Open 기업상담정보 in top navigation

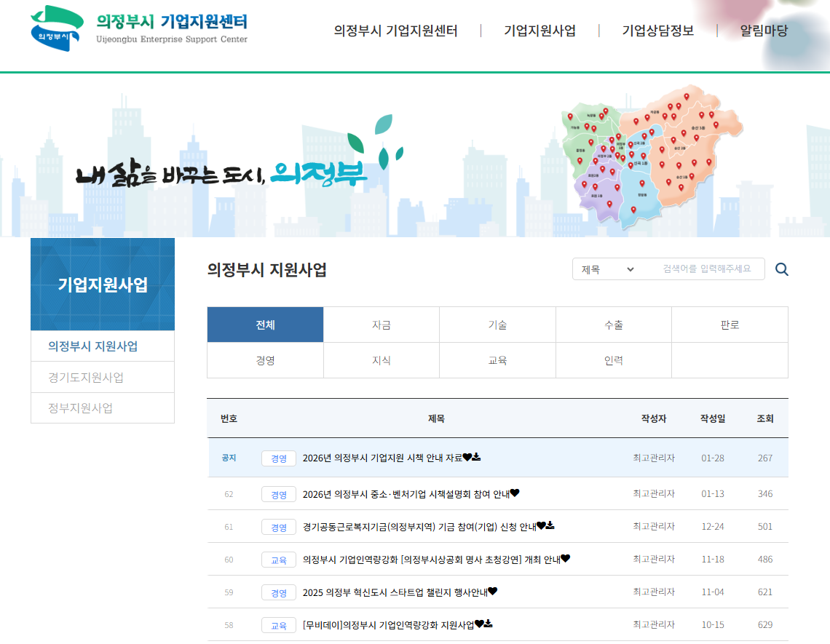(657, 31)
